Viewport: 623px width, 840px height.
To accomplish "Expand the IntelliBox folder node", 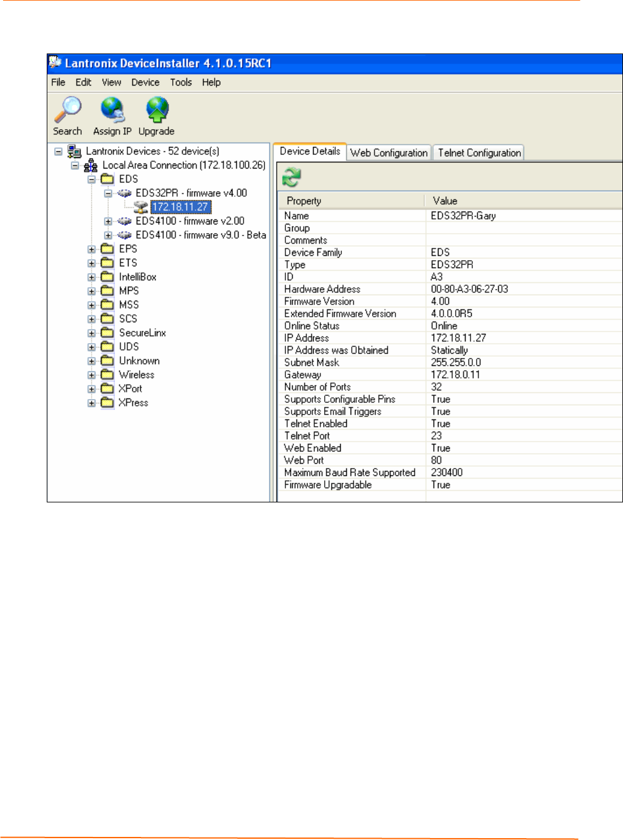I will [x=92, y=277].
